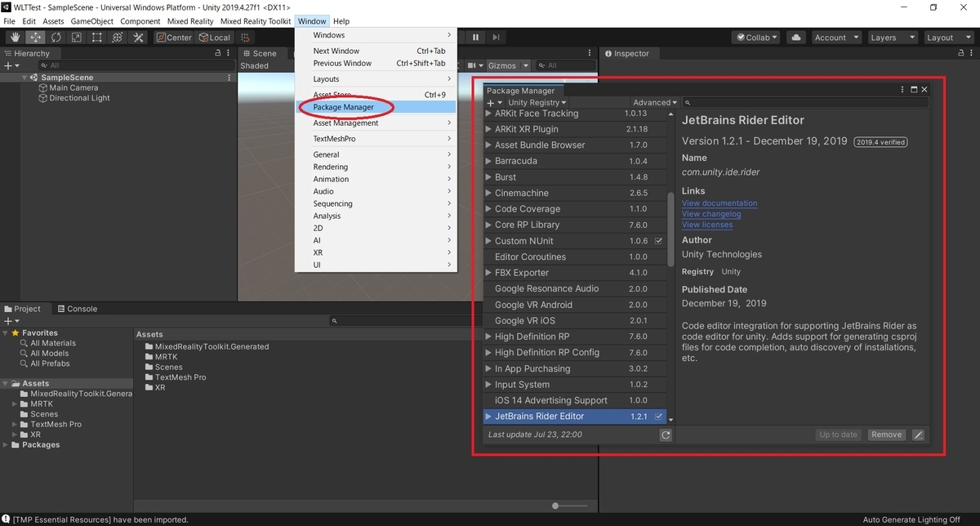Screen dimensions: 980x526
Task: Focus the Package Manager search field
Action: tap(806, 103)
